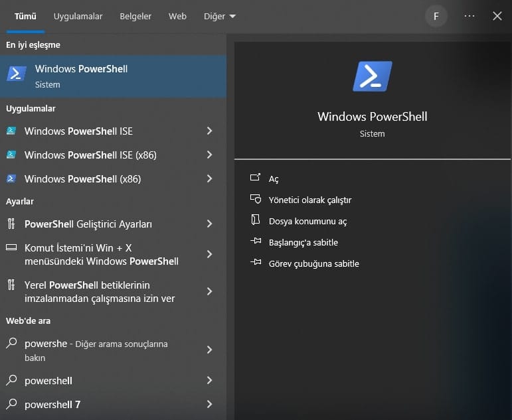Expand PowerShell Geliştirici Ayarları chevron
This screenshot has height=420, width=512.
coord(209,224)
